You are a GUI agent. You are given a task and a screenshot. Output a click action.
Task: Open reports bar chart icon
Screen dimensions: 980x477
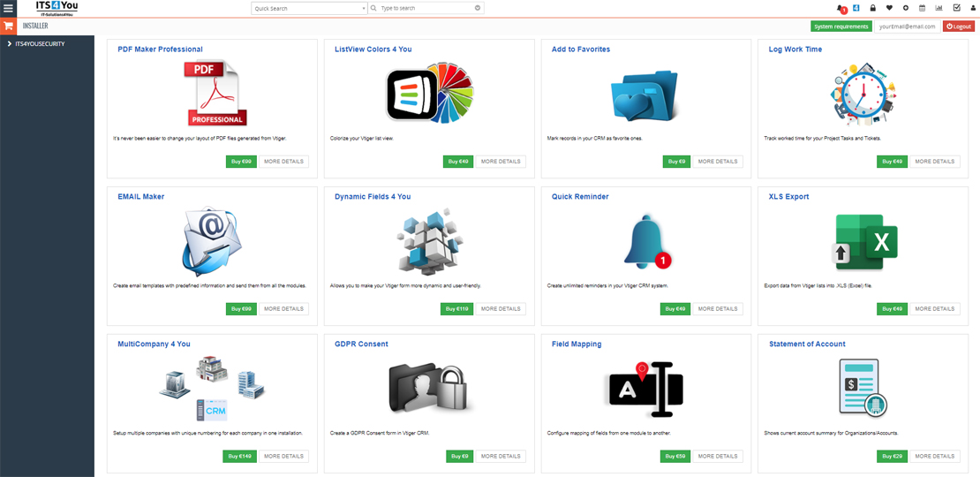coord(939,8)
